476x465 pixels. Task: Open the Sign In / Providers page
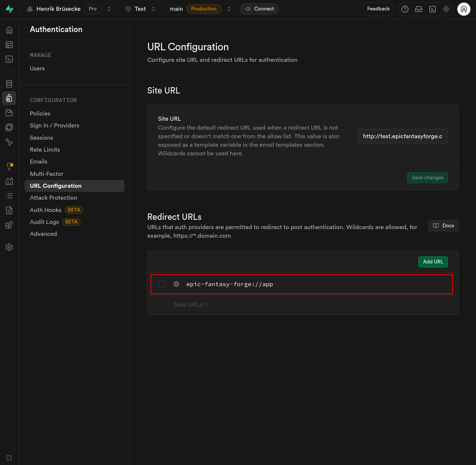point(54,126)
